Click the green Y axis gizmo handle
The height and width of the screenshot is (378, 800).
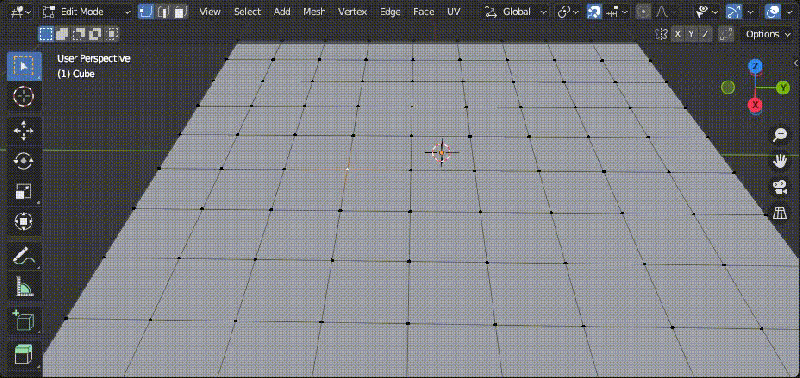tap(783, 88)
